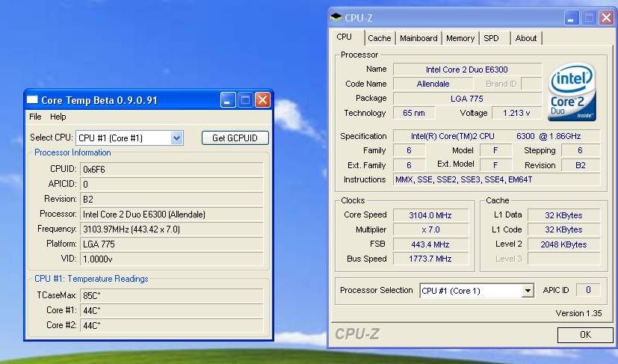Viewport: 618px width, 364px height.
Task: Select the CPU tab in CPU-Z
Action: pos(344,37)
